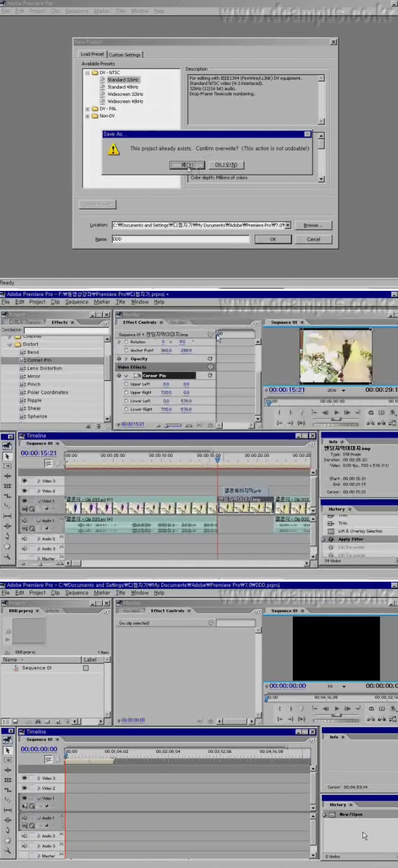Expand the Opacity property in Effect Controls
Viewport: 398px width, 868px height.
point(126,359)
